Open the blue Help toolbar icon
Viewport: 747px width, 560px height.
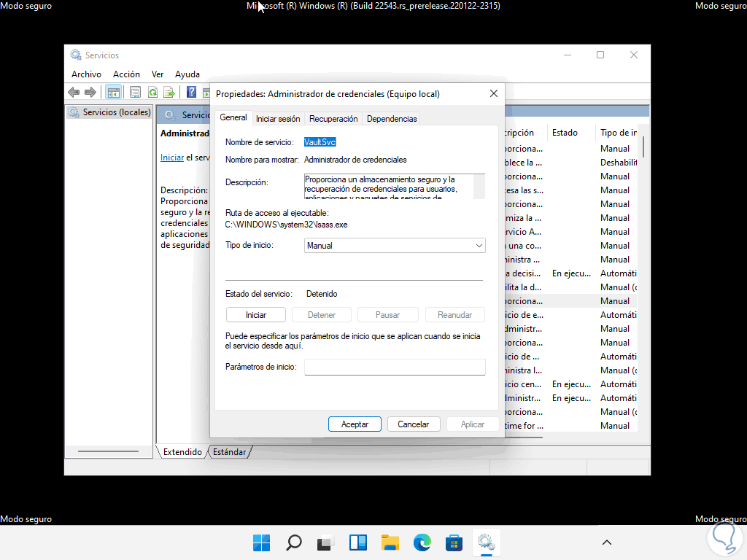192,92
